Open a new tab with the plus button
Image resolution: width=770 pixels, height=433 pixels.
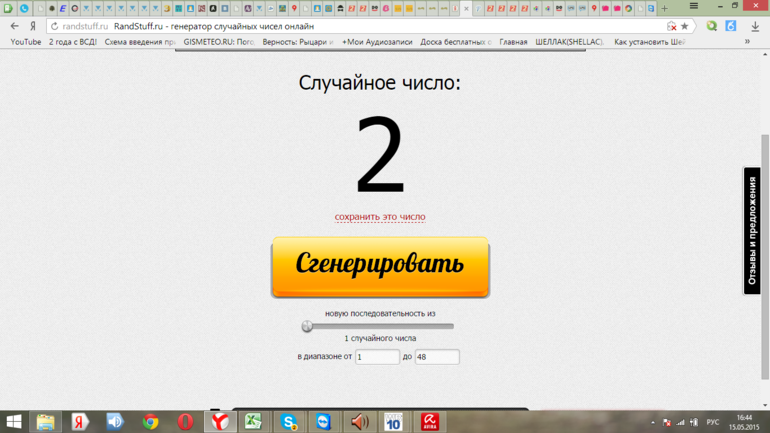[x=664, y=8]
